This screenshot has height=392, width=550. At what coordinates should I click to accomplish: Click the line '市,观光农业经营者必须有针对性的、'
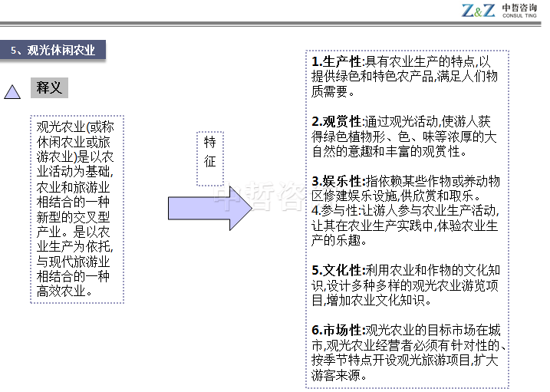coord(409,346)
